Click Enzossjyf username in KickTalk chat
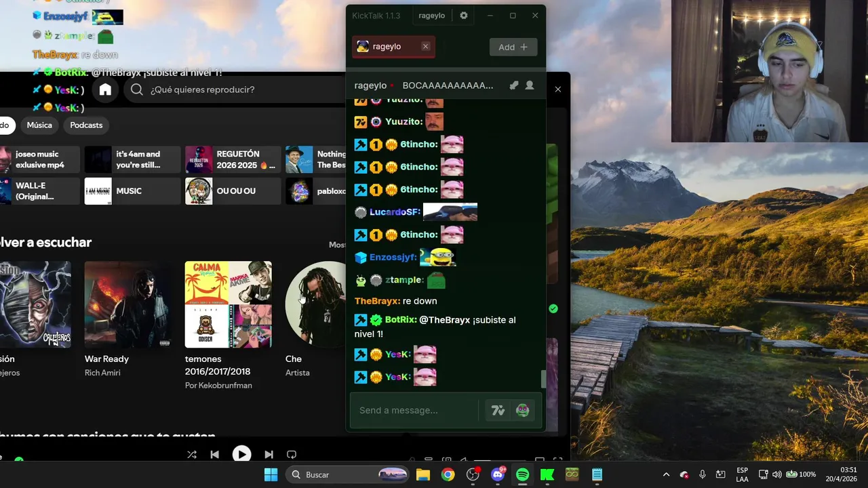868x488 pixels. point(393,258)
